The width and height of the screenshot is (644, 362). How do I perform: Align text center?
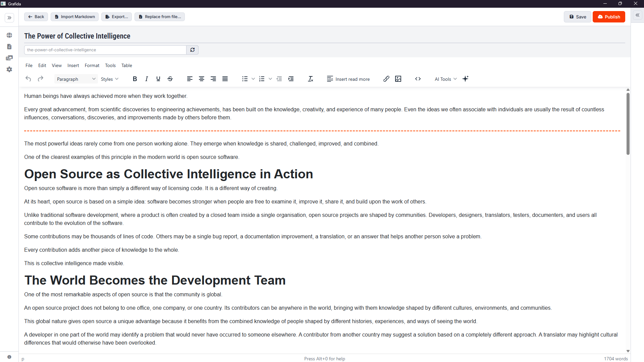tap(202, 79)
